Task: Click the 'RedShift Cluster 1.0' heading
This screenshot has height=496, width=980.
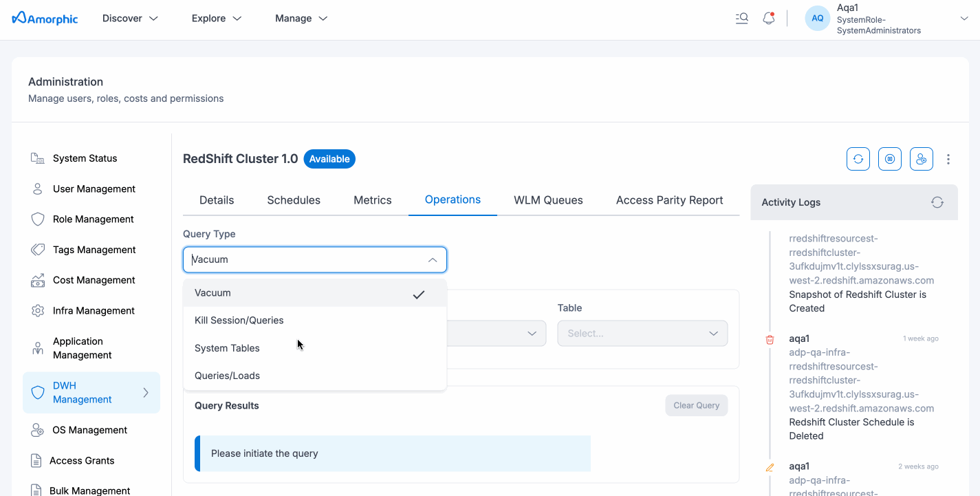Action: pyautogui.click(x=241, y=159)
